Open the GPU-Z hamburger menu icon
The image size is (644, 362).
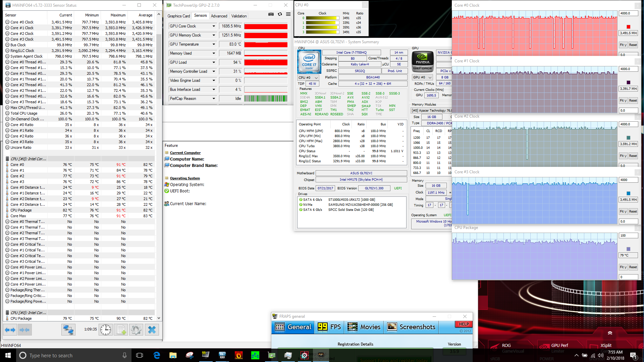(x=288, y=14)
